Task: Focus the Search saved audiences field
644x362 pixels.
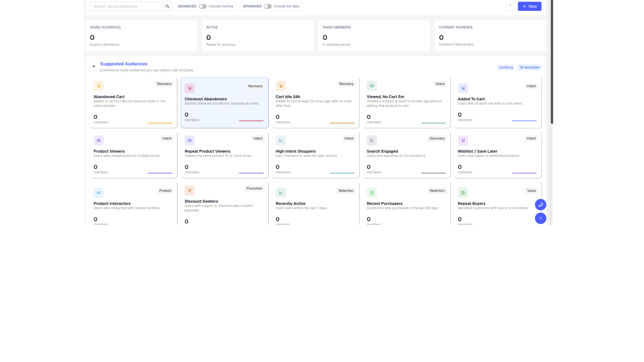Action: click(126, 6)
